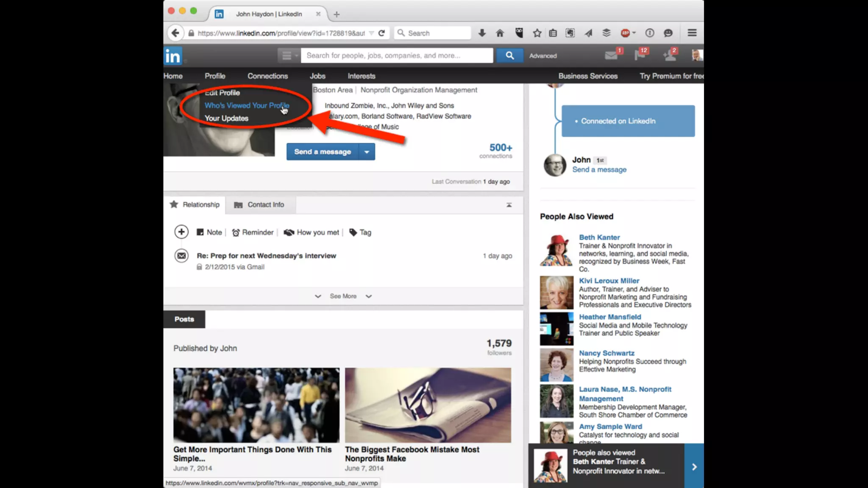Click the John Haydon LinkedIn browser tab
This screenshot has width=868, height=488.
click(268, 14)
